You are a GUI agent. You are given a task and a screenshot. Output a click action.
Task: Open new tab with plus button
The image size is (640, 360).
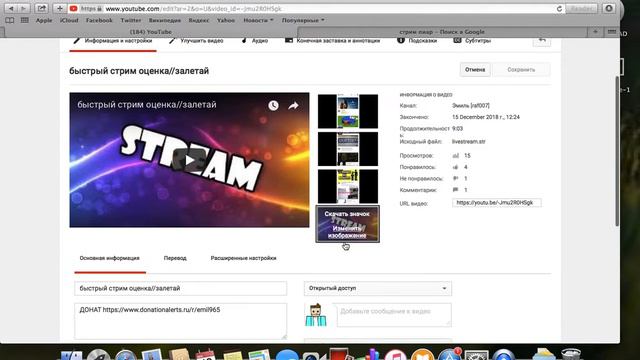[595, 32]
